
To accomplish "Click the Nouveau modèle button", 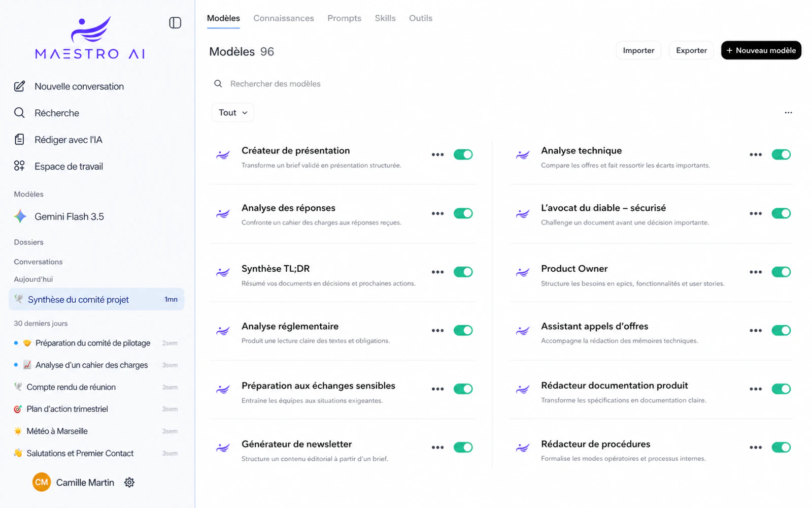I will 761,50.
